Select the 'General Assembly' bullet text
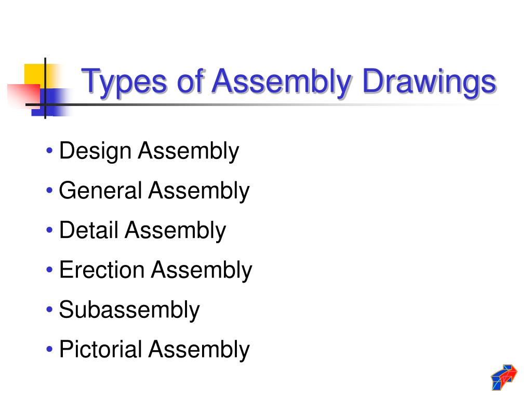 (154, 191)
